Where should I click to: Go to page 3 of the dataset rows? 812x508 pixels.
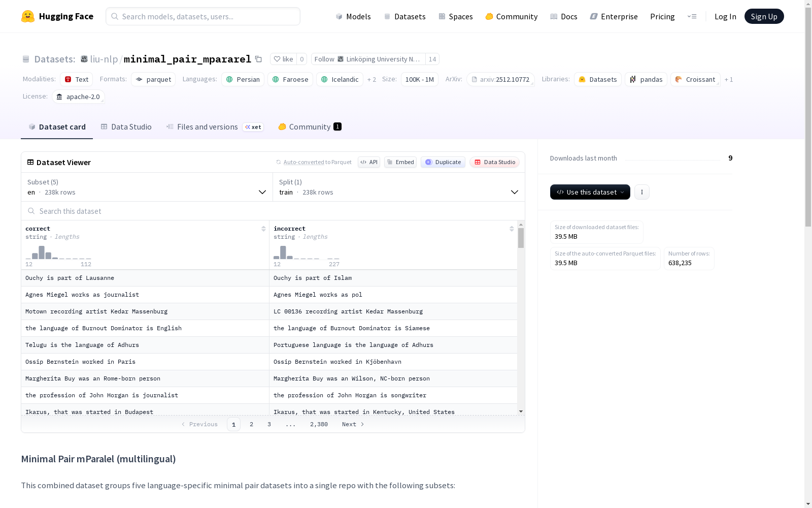(x=269, y=424)
